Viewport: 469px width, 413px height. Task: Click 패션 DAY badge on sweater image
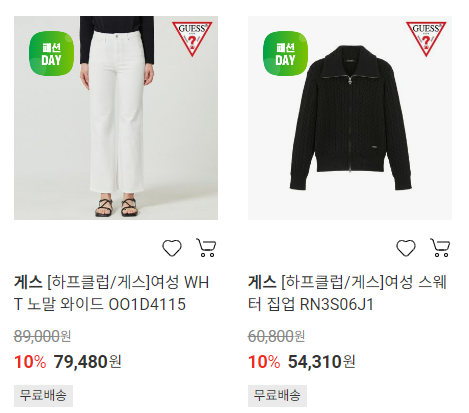point(286,54)
